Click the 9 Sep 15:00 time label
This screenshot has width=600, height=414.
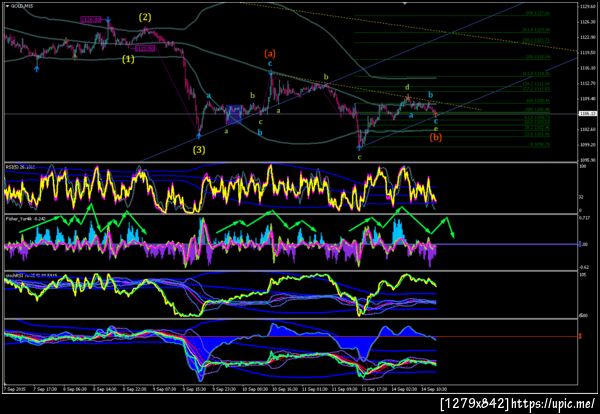pyautogui.click(x=193, y=389)
